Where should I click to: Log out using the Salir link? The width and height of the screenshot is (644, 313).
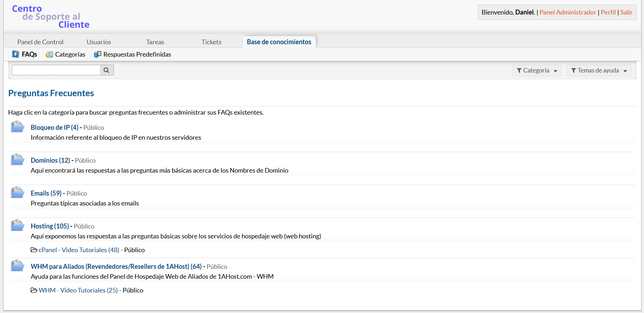click(626, 12)
